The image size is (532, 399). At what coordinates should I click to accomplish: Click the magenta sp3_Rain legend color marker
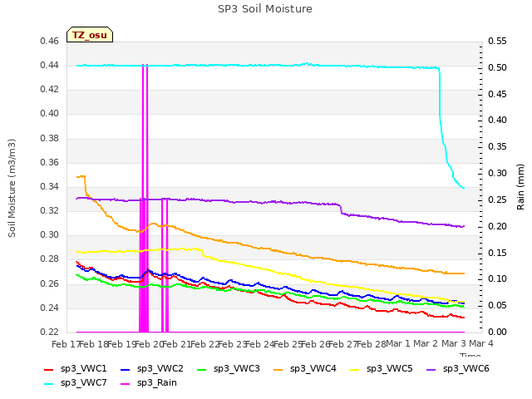tap(126, 384)
